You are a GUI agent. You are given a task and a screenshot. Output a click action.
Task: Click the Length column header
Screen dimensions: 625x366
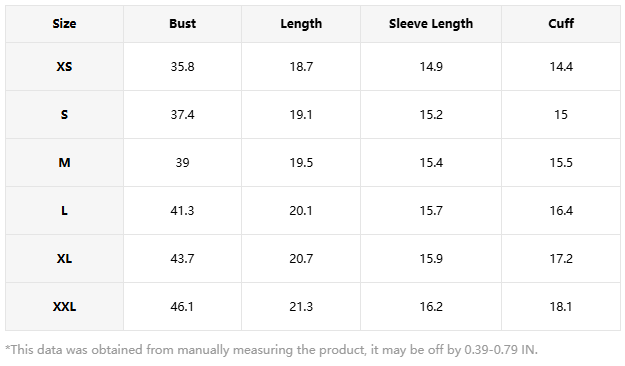pyautogui.click(x=301, y=24)
